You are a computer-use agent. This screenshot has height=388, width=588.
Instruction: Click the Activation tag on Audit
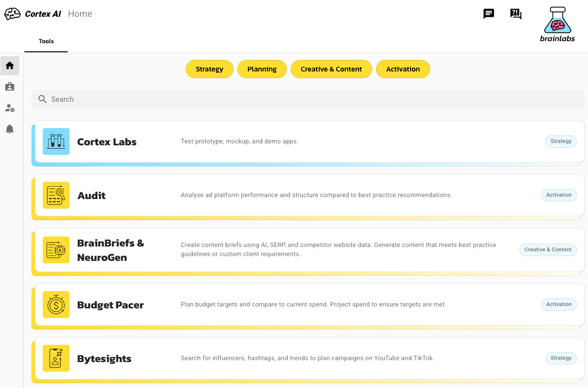tap(559, 195)
